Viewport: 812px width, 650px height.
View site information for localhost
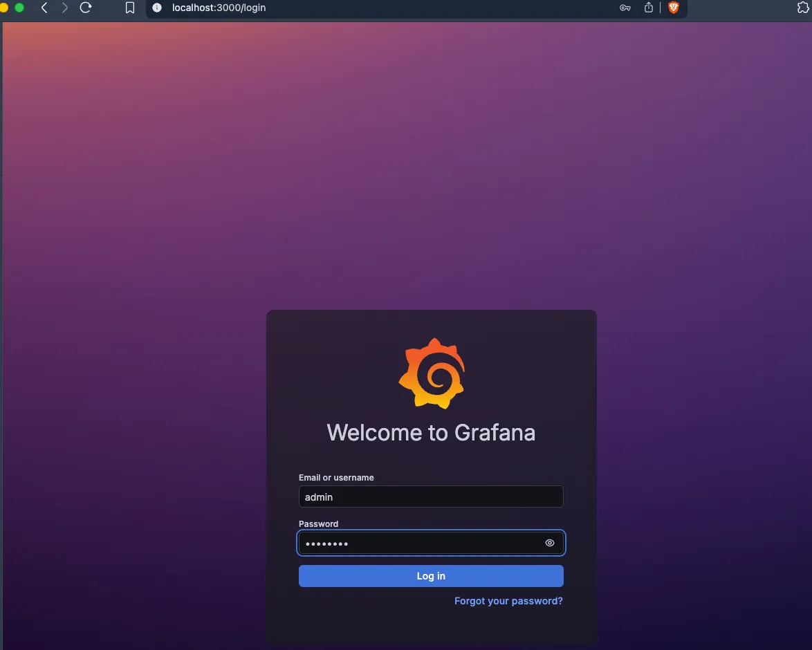point(157,8)
